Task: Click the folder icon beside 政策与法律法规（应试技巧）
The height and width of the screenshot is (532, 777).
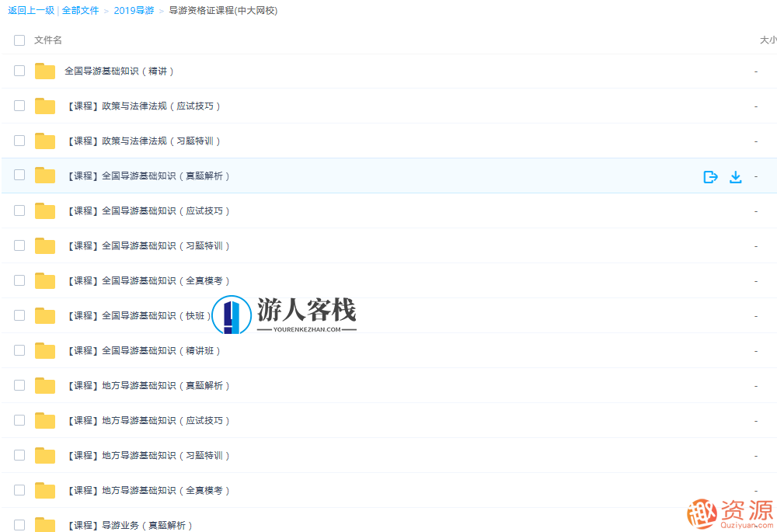Action: [44, 106]
